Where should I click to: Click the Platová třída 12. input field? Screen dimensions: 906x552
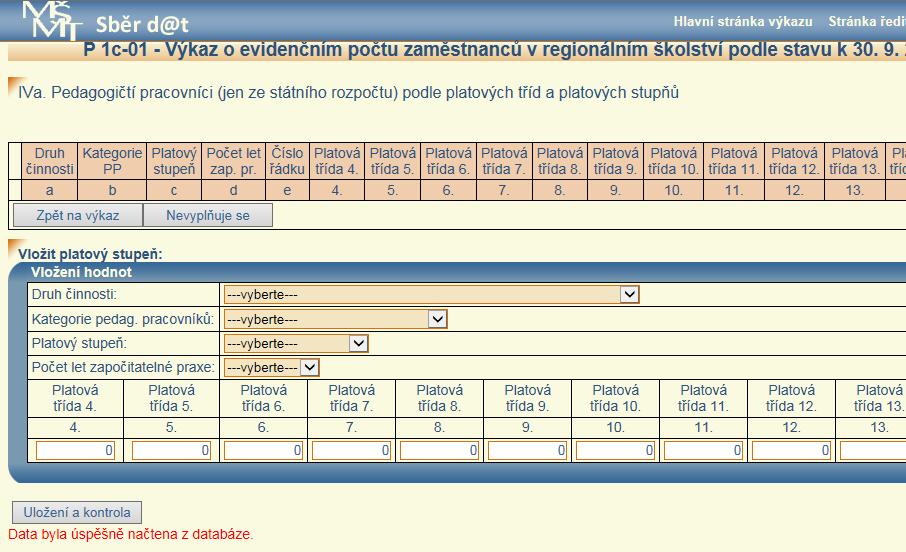[x=792, y=450]
